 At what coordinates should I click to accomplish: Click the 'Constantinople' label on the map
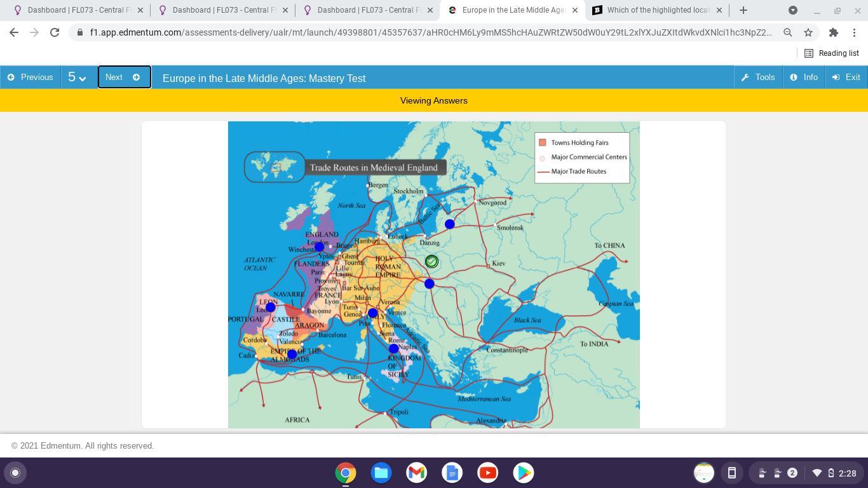point(507,350)
